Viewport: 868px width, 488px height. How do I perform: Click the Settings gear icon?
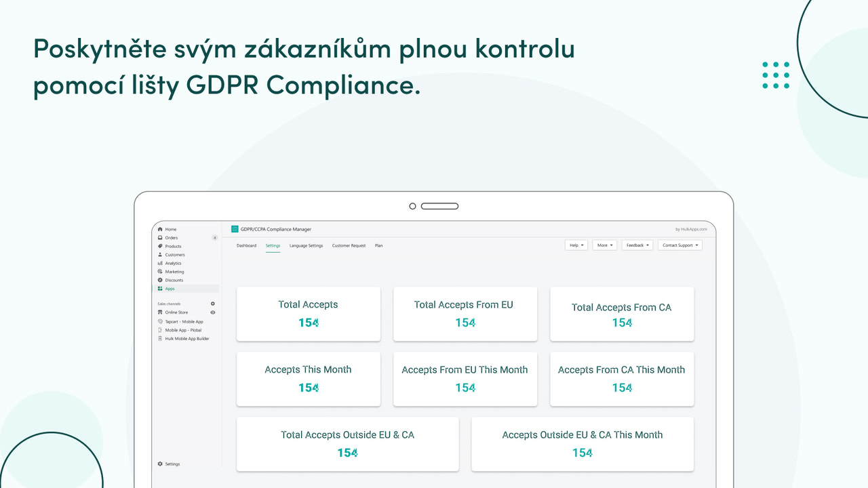160,464
